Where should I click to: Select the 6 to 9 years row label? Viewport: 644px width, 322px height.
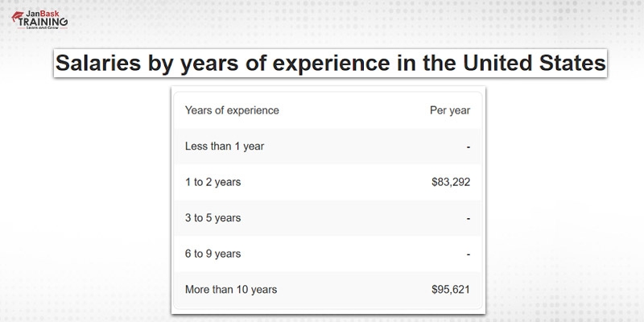point(213,252)
